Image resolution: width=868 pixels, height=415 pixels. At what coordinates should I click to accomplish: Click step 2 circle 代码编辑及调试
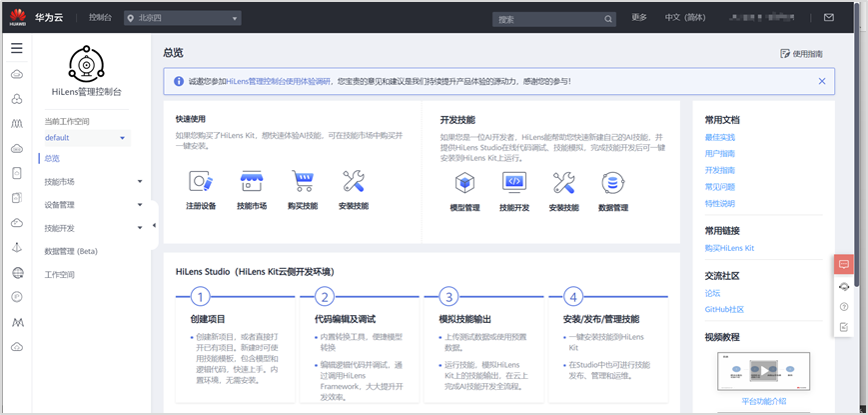tap(325, 297)
